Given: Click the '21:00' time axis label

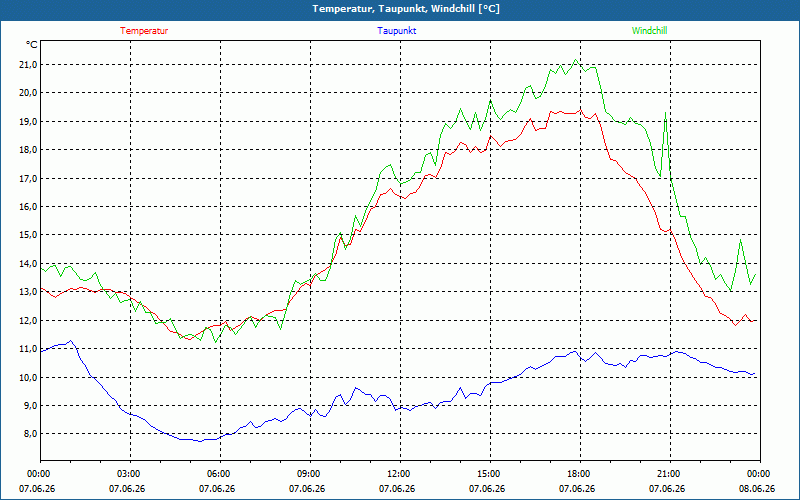Looking at the screenshot, I should coord(667,474).
